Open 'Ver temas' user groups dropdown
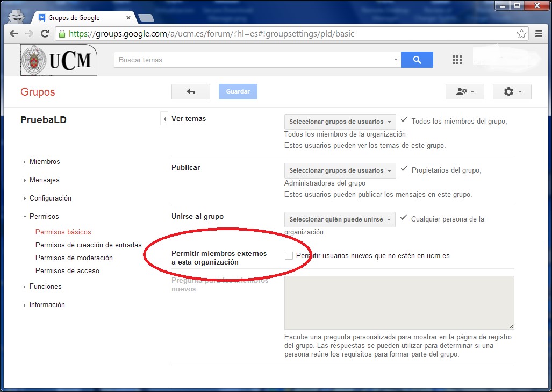Viewport: 552px width, 392px height. pyautogui.click(x=340, y=122)
